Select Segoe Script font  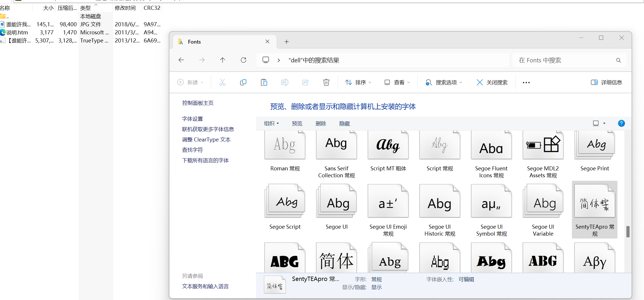285,207
